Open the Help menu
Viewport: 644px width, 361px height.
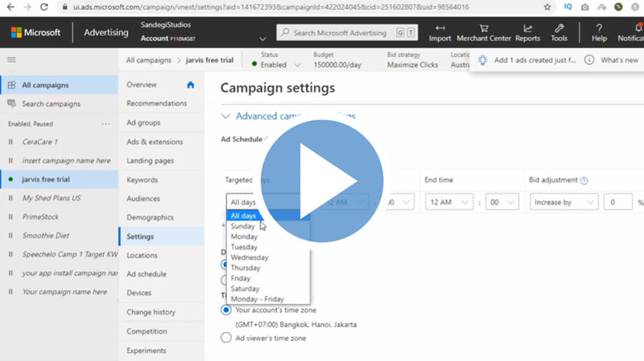599,33
